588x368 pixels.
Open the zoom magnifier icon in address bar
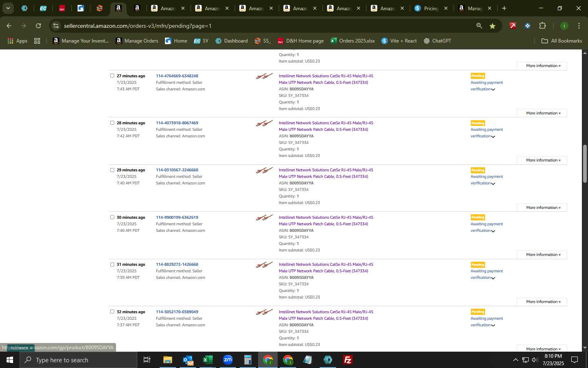[479, 26]
